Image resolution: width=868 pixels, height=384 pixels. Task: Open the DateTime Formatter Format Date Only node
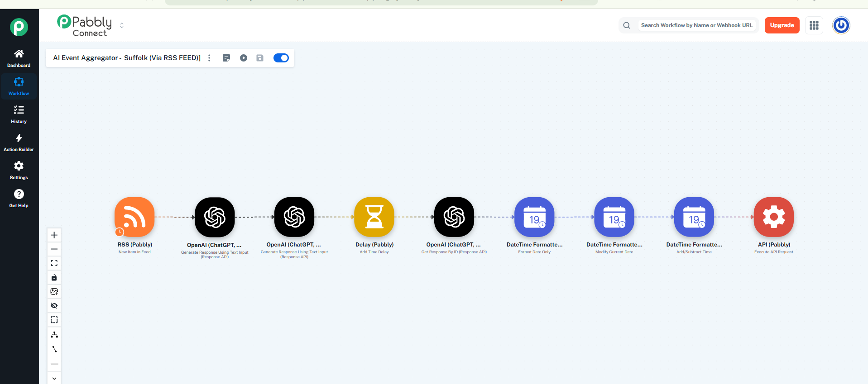pos(534,217)
